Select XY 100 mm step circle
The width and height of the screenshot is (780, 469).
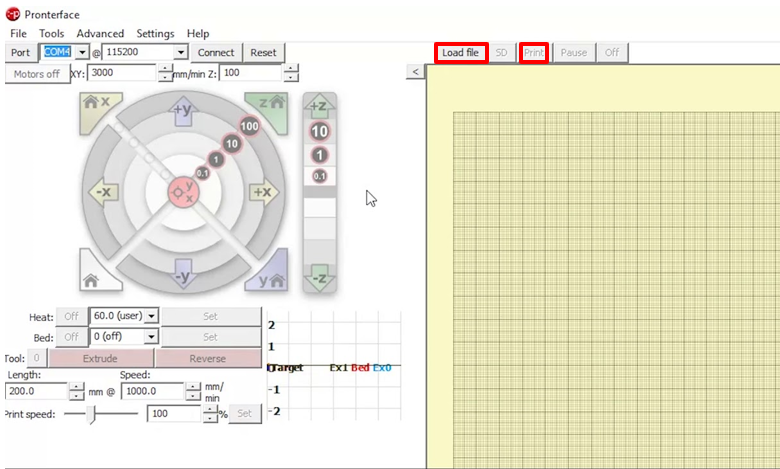249,126
